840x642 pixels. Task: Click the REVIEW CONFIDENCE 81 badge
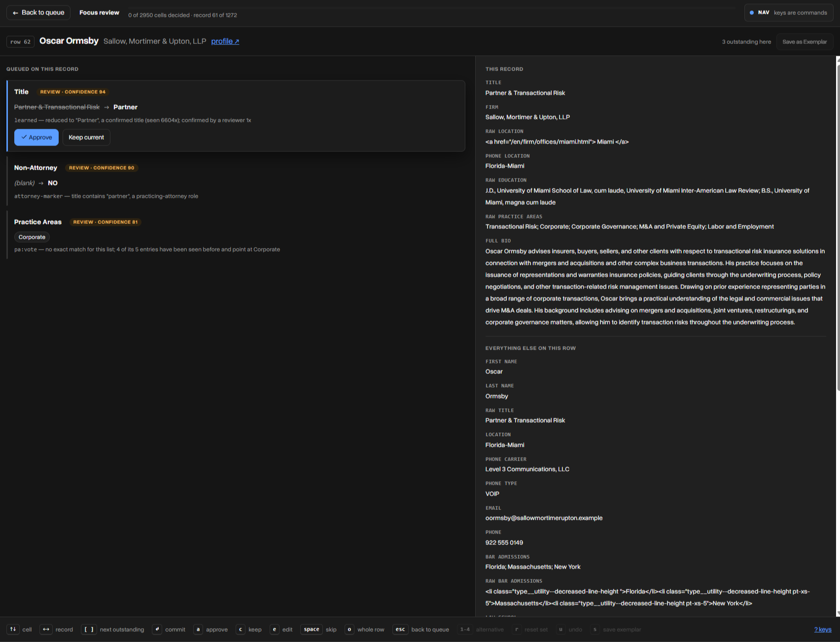coord(105,222)
